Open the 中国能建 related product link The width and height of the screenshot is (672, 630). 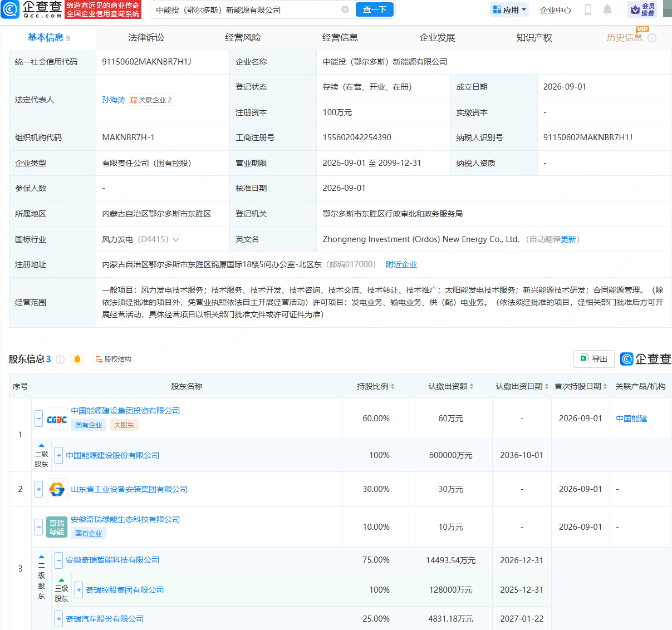pos(631,419)
